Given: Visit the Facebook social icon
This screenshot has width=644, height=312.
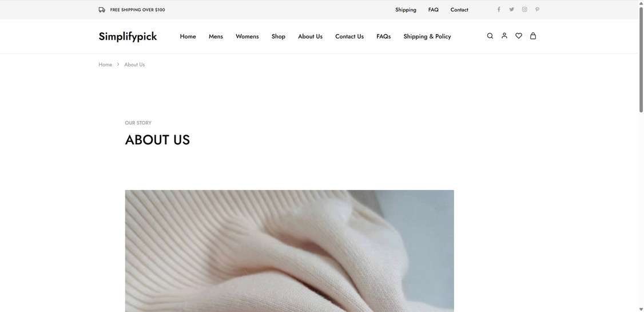Looking at the screenshot, I should point(499,10).
